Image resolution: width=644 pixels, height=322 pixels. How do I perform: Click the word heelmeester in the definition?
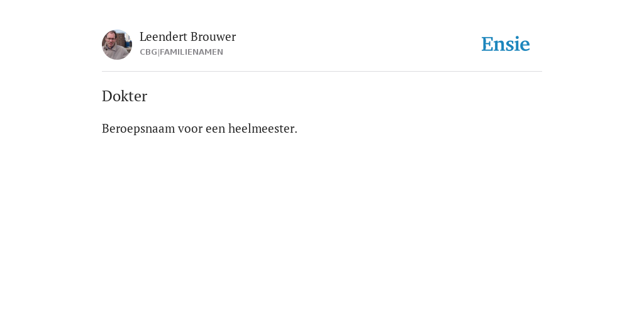(x=261, y=128)
